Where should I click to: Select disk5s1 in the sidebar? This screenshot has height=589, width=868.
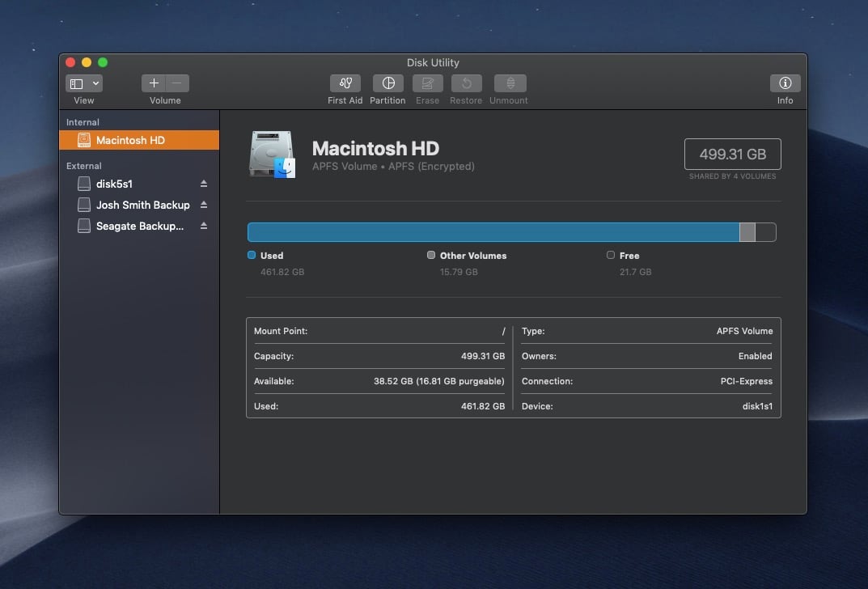coord(139,184)
